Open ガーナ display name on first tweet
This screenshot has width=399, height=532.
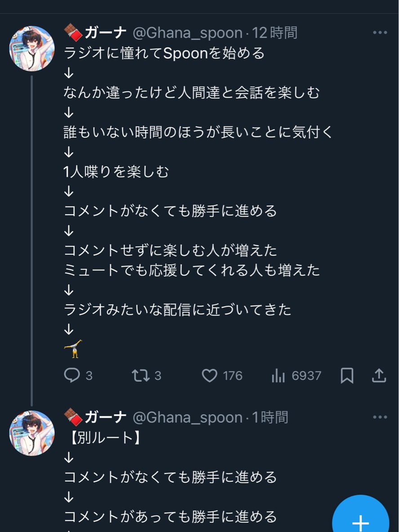106,32
